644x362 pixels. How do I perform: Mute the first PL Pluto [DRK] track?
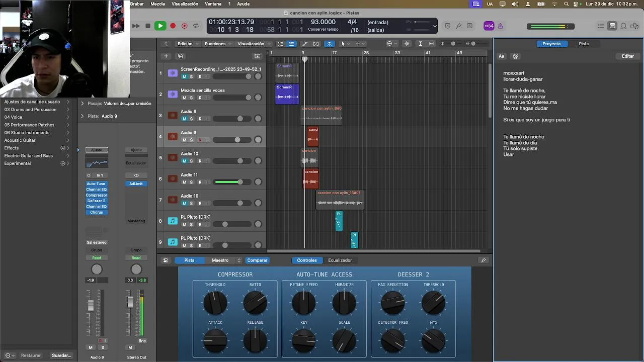click(184, 225)
